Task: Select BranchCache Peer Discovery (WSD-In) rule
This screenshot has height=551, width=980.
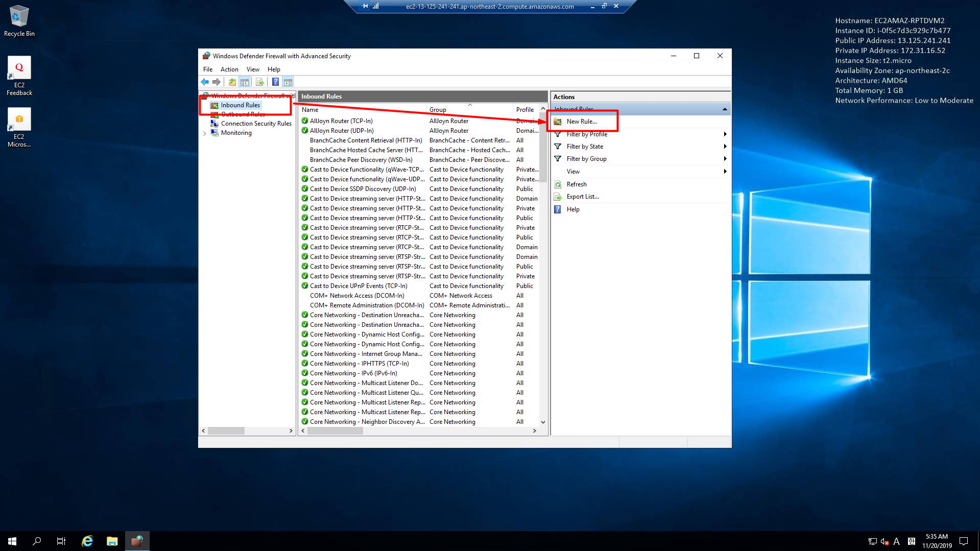Action: (x=361, y=160)
